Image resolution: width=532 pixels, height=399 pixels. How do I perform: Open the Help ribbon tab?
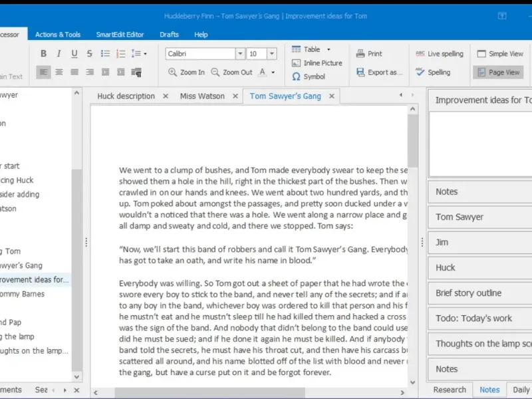pos(201,35)
